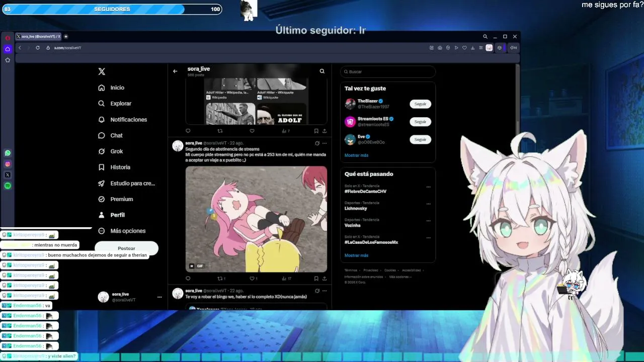Reply to the Segundo día de abstinencia post

click(188, 279)
